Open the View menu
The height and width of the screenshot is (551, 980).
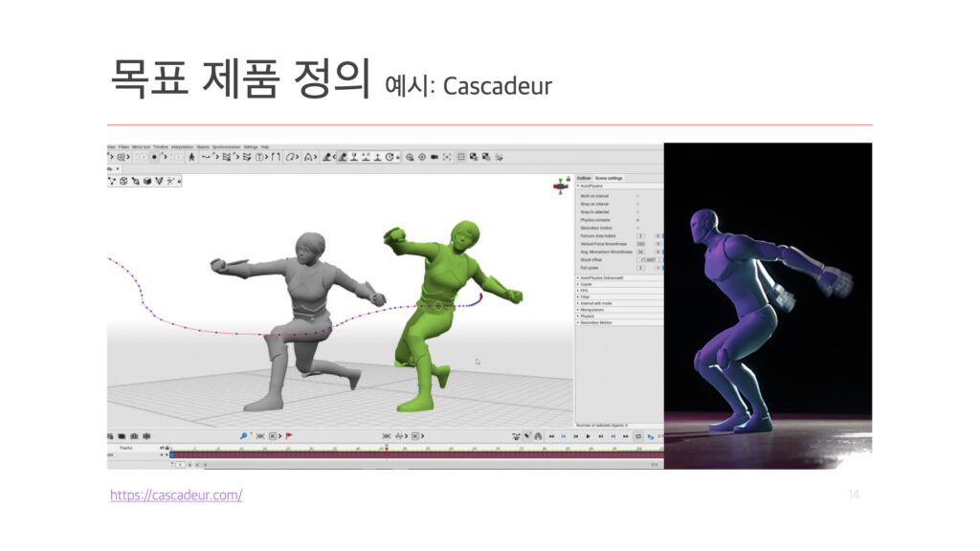click(111, 147)
